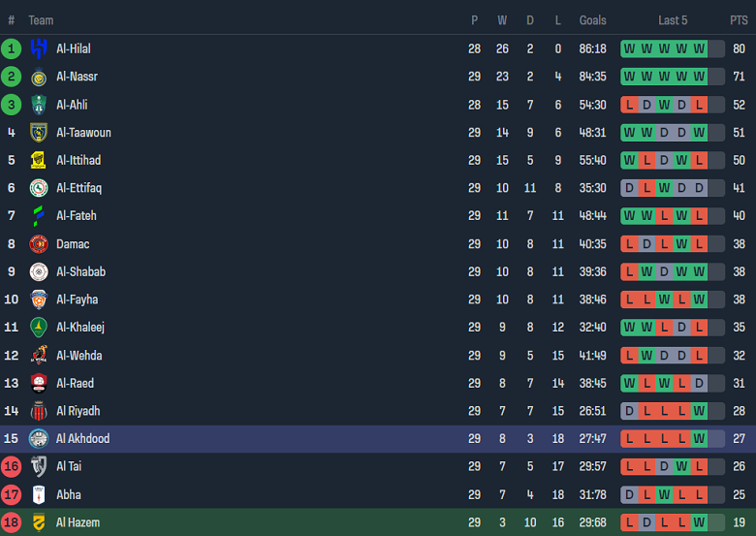Viewport: 756px width, 536px height.
Task: Click the Team column header
Action: [41, 20]
